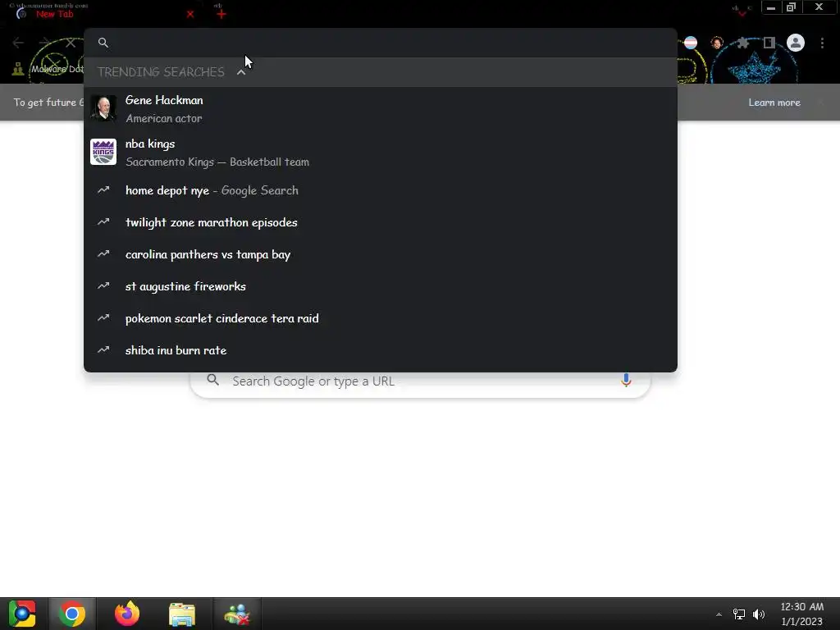Choose st augustine fireworks suggestion
The image size is (840, 630).
click(381, 286)
